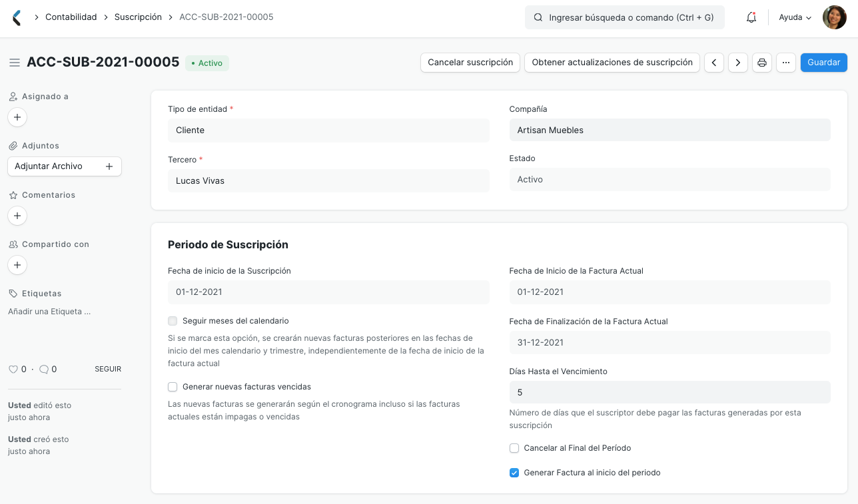Open the Tipo de entidad field
This screenshot has width=858, height=504.
[328, 130]
